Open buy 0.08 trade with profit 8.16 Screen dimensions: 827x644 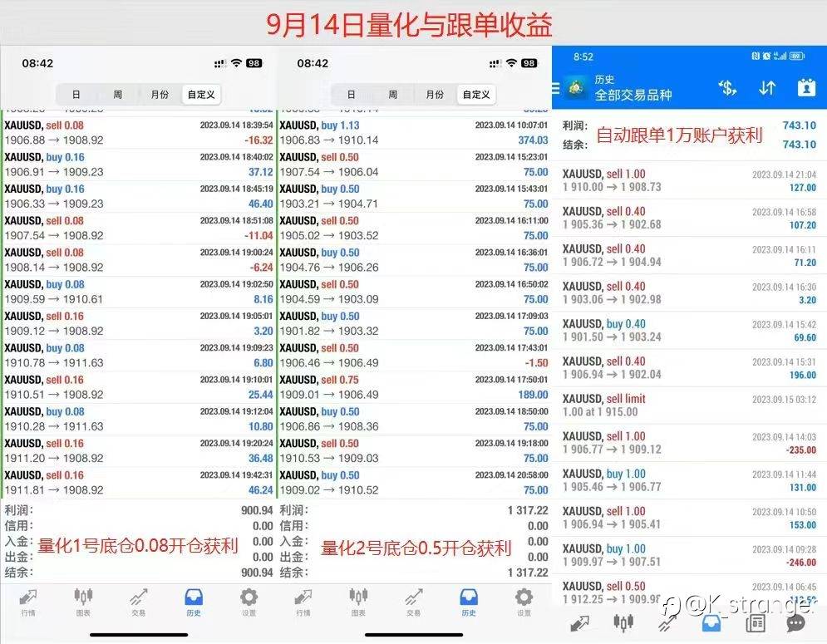139,292
